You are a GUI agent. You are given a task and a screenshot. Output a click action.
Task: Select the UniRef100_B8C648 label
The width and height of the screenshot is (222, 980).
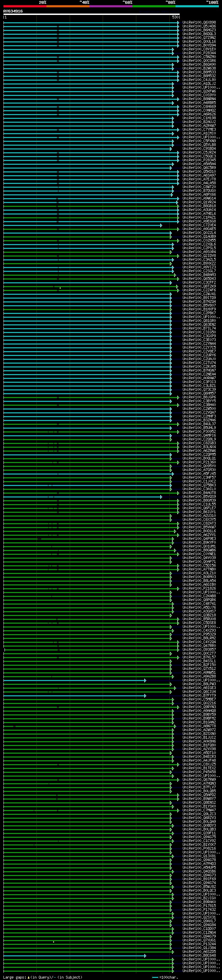pyautogui.click(x=199, y=956)
